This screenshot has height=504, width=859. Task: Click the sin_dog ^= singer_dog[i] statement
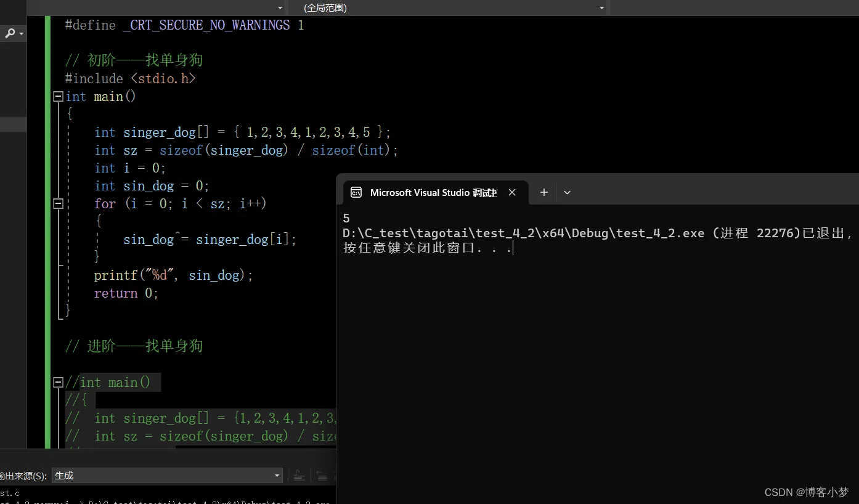(x=210, y=240)
